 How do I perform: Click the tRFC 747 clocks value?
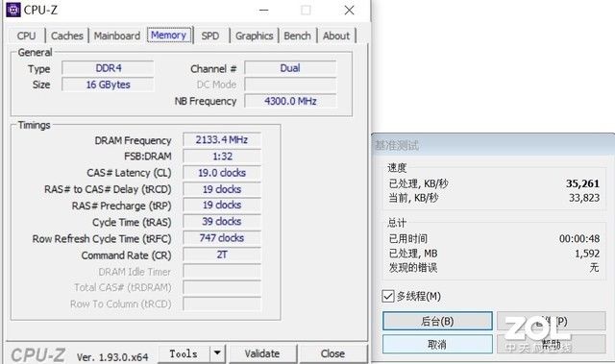pyautogui.click(x=222, y=238)
